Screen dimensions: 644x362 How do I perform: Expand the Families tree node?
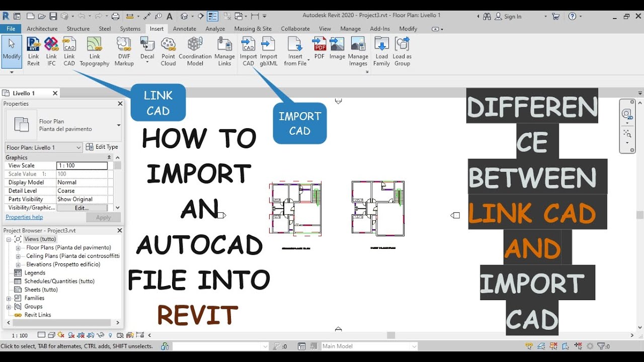[9, 298]
